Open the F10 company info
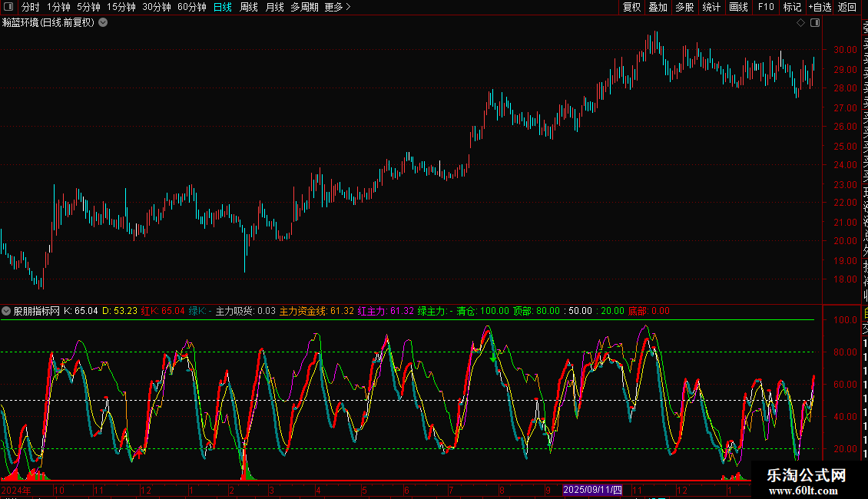Viewport: 868px width, 499px height. click(766, 7)
